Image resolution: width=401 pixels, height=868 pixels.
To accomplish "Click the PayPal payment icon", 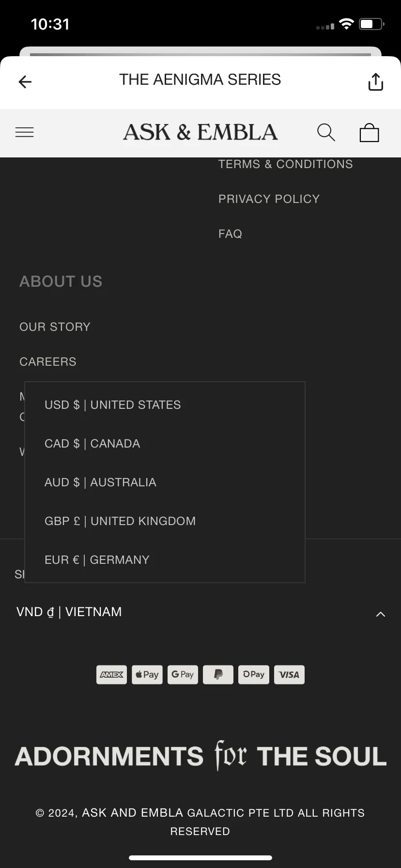I will click(x=218, y=674).
